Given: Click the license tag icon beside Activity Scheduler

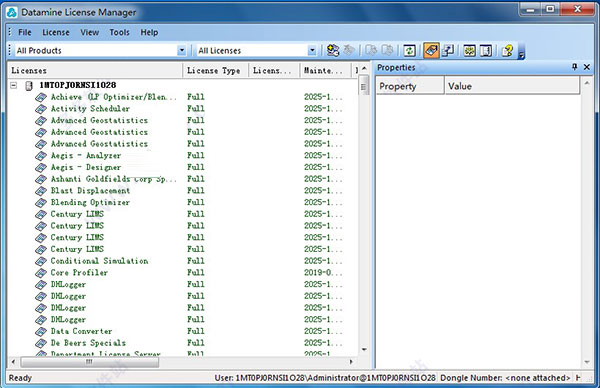Looking at the screenshot, I should click(41, 109).
